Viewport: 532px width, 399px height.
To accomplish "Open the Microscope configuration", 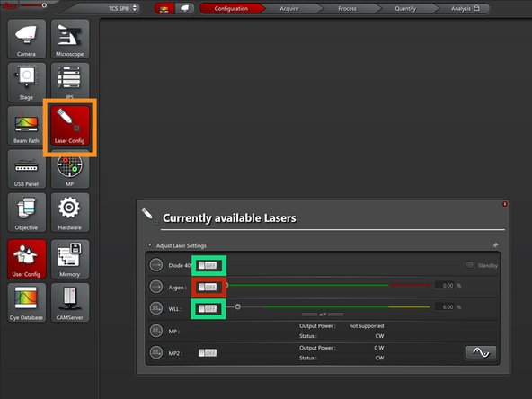I will [x=70, y=39].
